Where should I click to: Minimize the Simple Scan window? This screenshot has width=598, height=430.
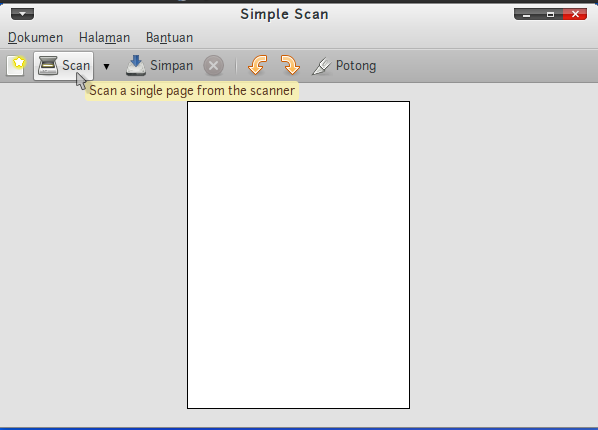tap(526, 14)
